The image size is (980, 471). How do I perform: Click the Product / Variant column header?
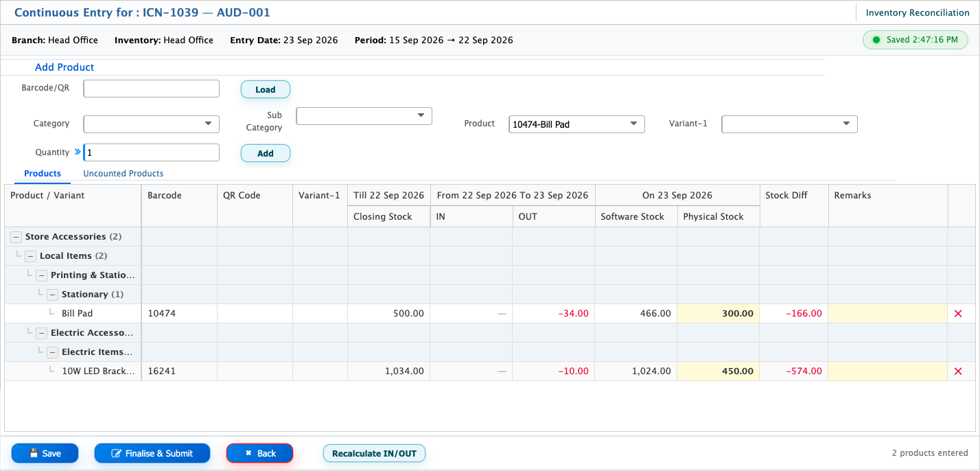pyautogui.click(x=73, y=206)
